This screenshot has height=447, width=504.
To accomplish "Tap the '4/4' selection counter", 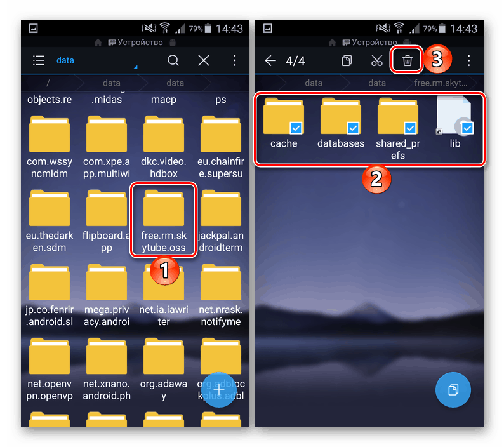I will click(x=295, y=60).
